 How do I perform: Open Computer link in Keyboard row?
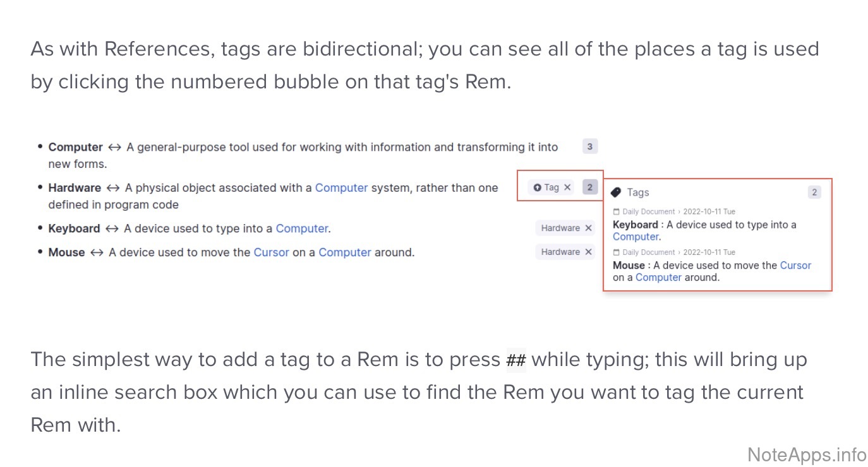(x=302, y=228)
